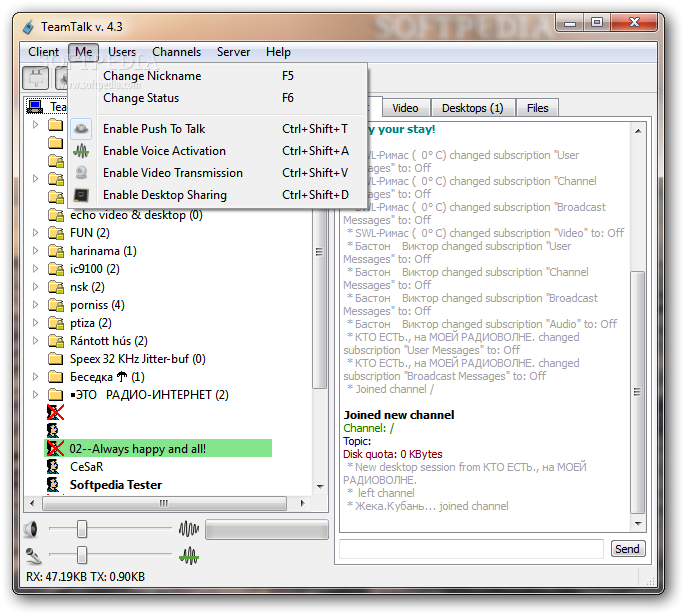Click the microphone gain icon

[x=33, y=554]
